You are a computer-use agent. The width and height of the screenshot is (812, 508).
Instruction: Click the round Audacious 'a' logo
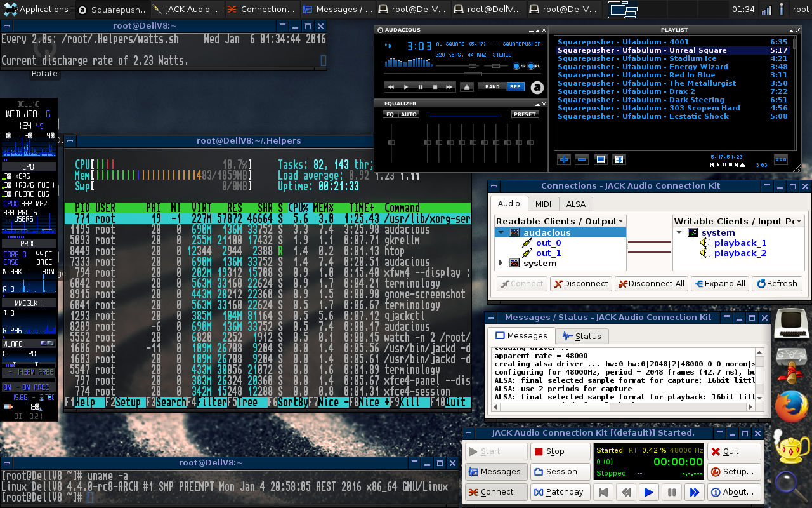point(537,88)
